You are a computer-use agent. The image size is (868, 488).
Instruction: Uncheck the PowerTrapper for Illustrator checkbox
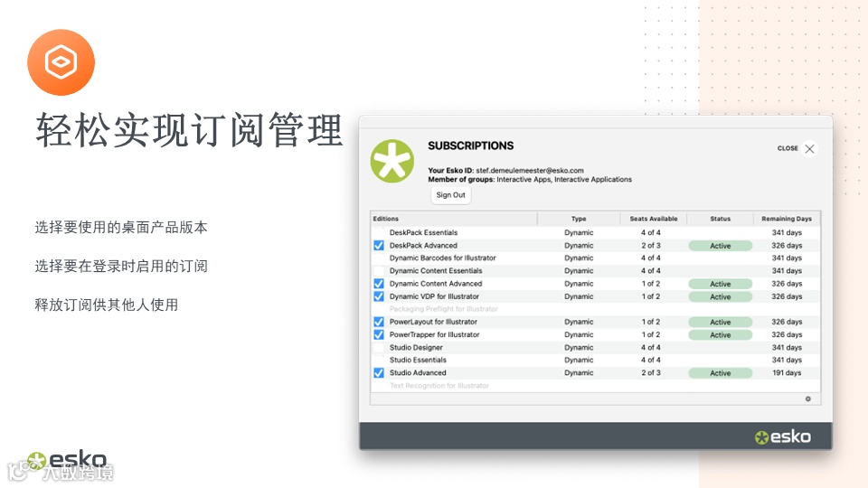[379, 334]
